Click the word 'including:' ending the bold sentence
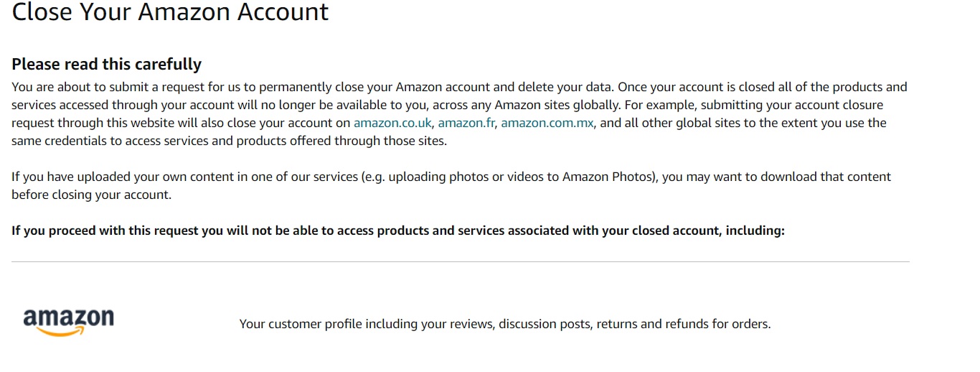 pyautogui.click(x=755, y=231)
